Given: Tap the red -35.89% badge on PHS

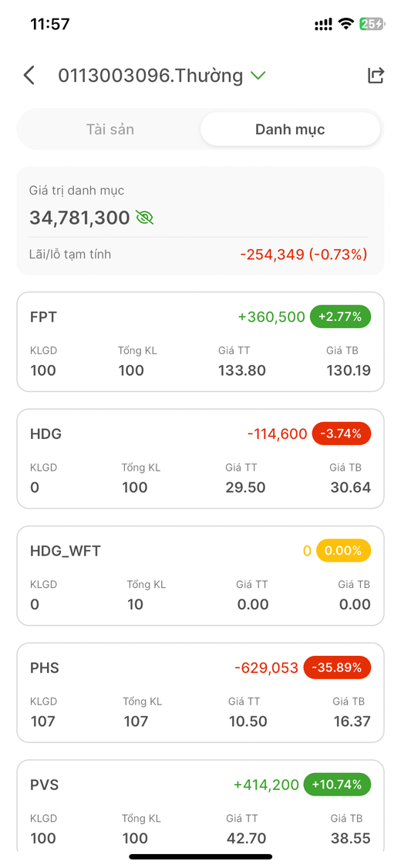Looking at the screenshot, I should (338, 667).
